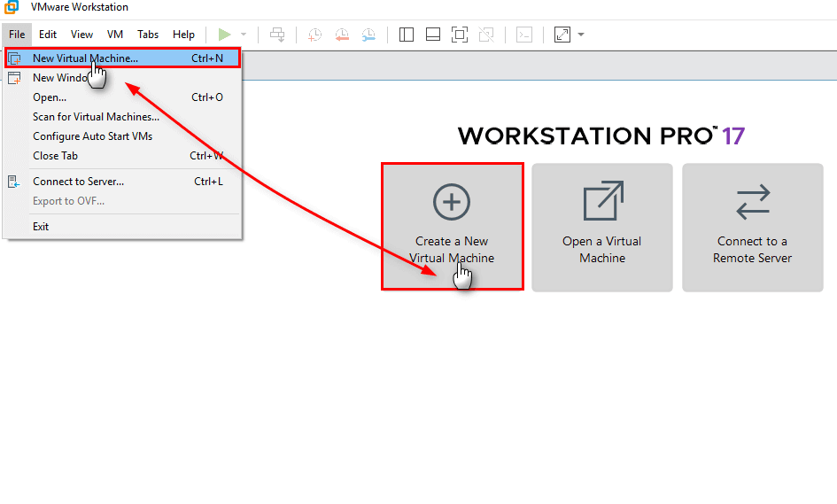Click the double-arrow icon on Remote Server tile

click(x=753, y=202)
